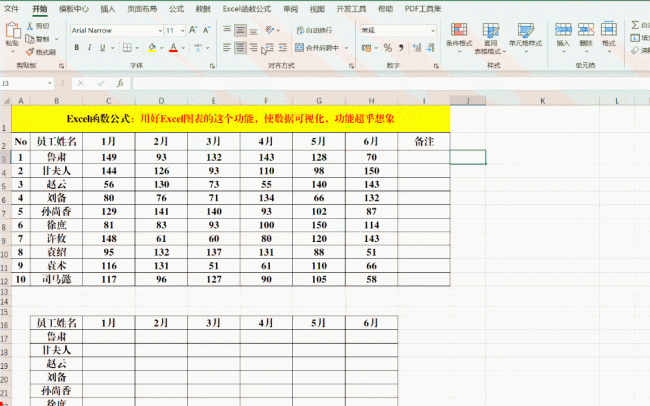The width and height of the screenshot is (650, 406).
Task: Open the Name Box J3 dropdown
Action: pyautogui.click(x=50, y=83)
